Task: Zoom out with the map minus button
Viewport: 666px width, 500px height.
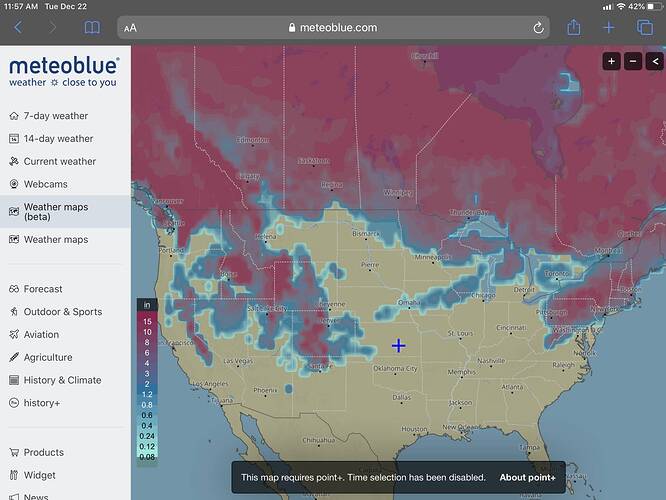Action: click(x=633, y=62)
